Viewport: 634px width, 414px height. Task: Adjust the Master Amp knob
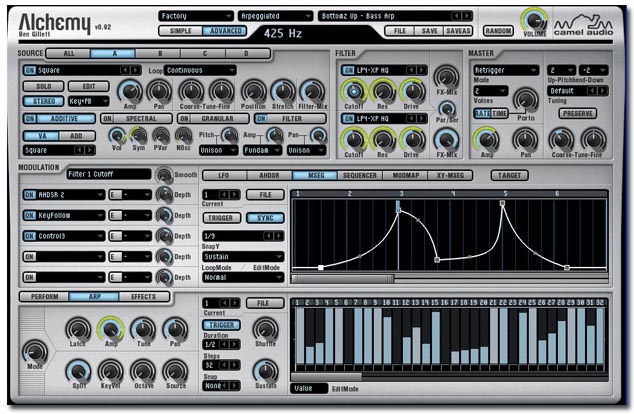486,139
